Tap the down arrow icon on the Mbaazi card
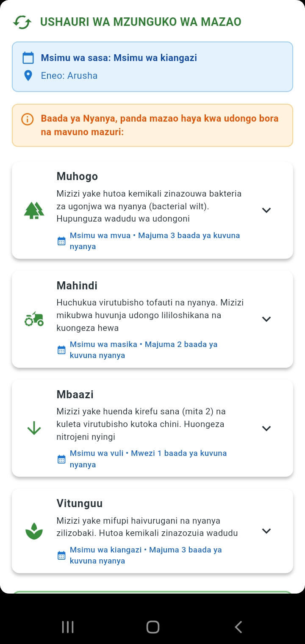The width and height of the screenshot is (305, 644). (34, 428)
